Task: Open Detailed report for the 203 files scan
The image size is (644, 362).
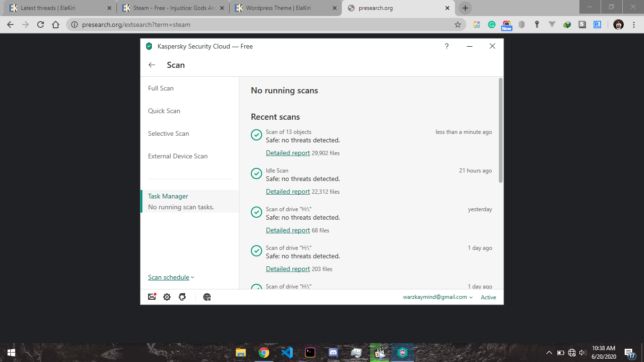Action: pyautogui.click(x=288, y=269)
